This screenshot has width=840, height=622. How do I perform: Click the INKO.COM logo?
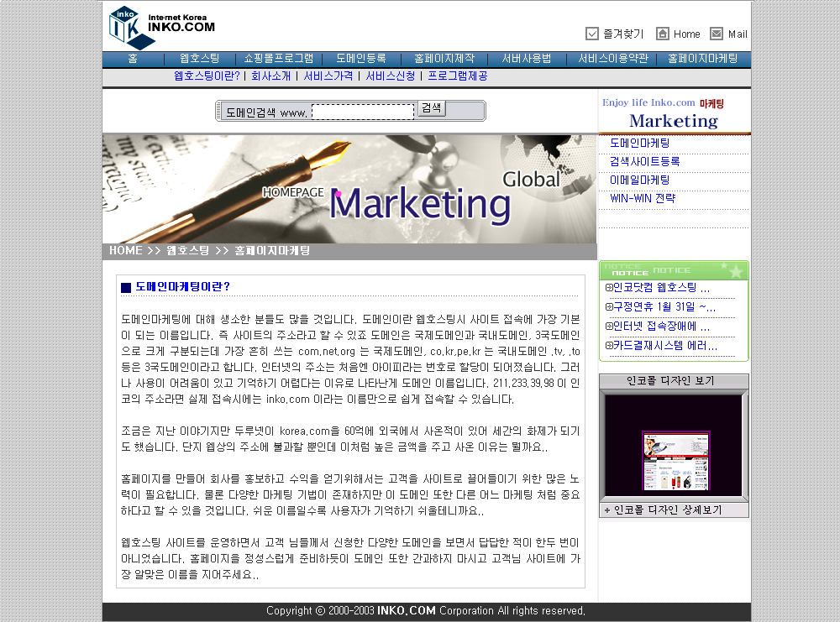coord(161,27)
